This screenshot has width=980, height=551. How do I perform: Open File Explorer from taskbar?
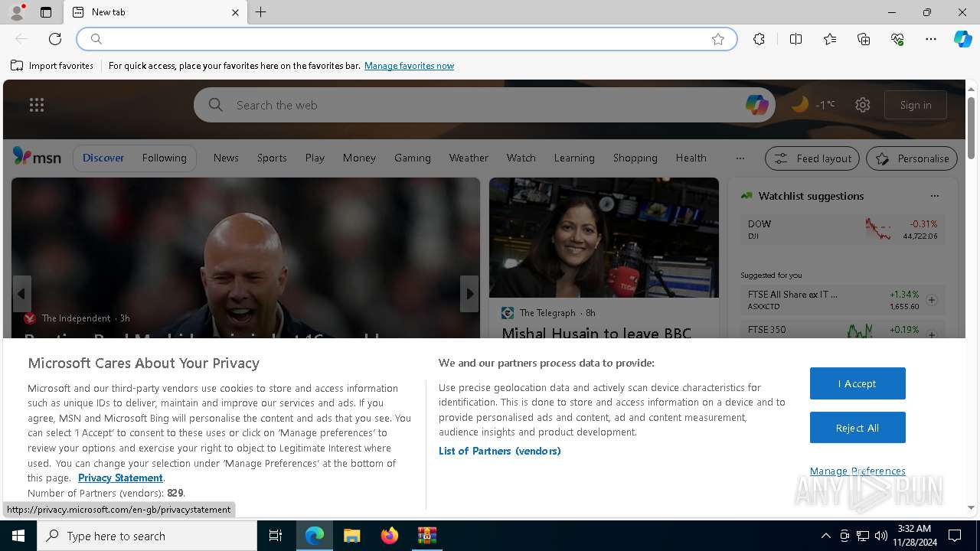coord(351,536)
